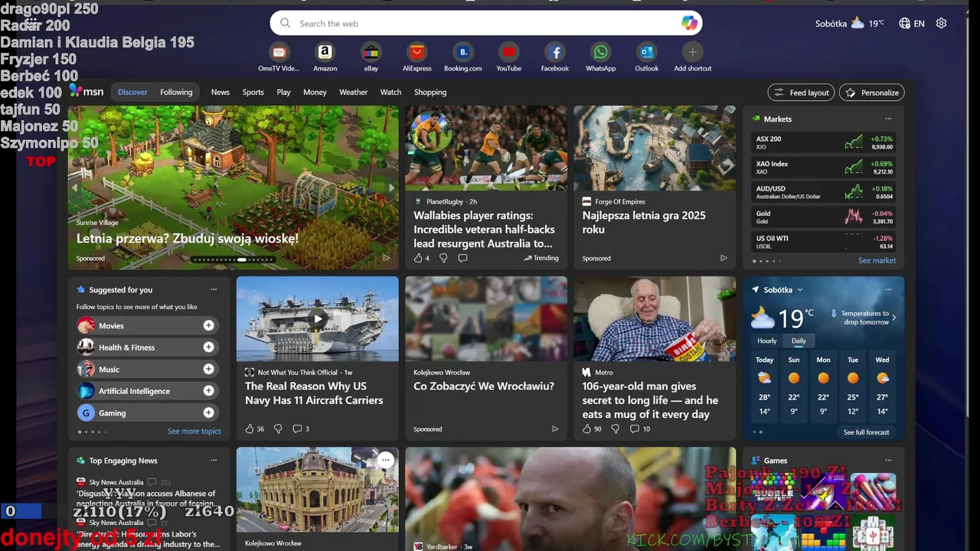Image resolution: width=980 pixels, height=551 pixels.
Task: Click Sobótka 19°C weather in header
Action: click(x=850, y=23)
